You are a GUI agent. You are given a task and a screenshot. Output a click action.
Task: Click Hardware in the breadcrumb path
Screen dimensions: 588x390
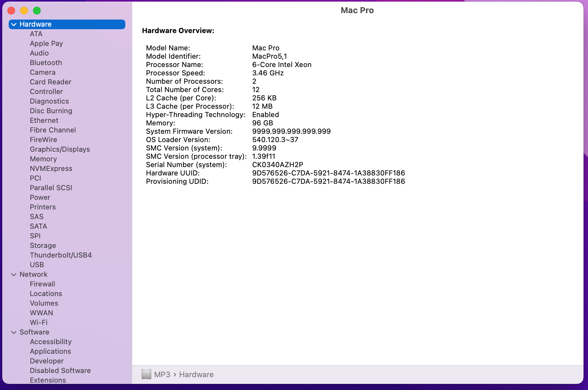point(196,374)
